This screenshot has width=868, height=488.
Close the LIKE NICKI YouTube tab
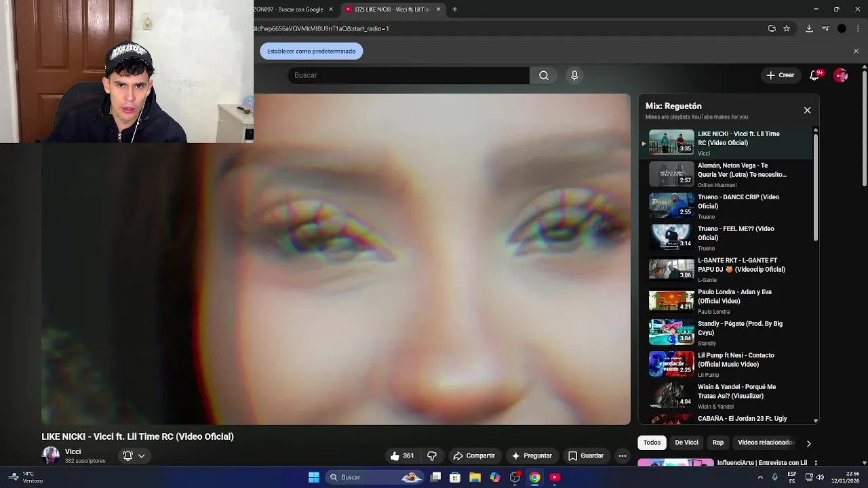438,9
